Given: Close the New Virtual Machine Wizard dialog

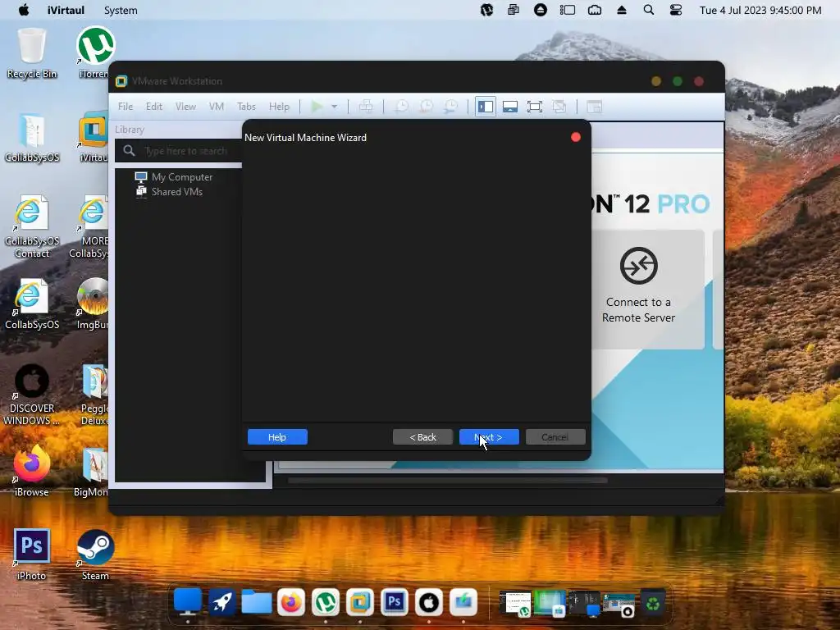Looking at the screenshot, I should pyautogui.click(x=576, y=137).
